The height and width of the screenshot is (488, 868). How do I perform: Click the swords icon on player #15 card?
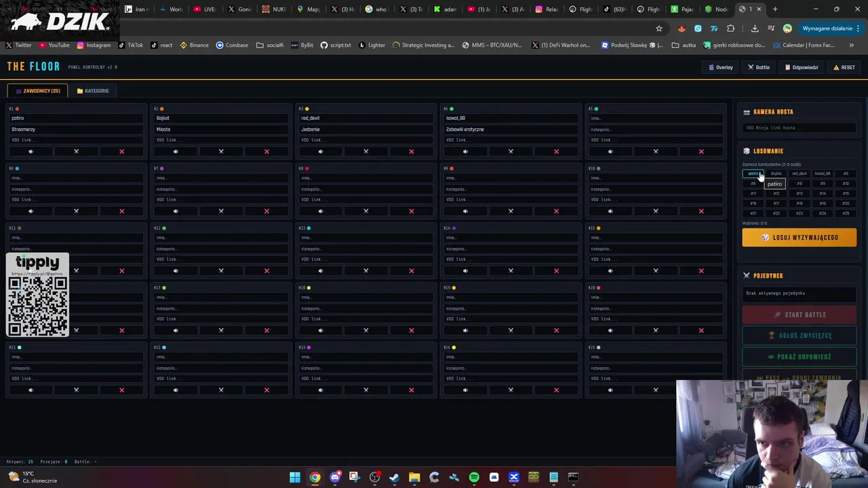click(656, 270)
